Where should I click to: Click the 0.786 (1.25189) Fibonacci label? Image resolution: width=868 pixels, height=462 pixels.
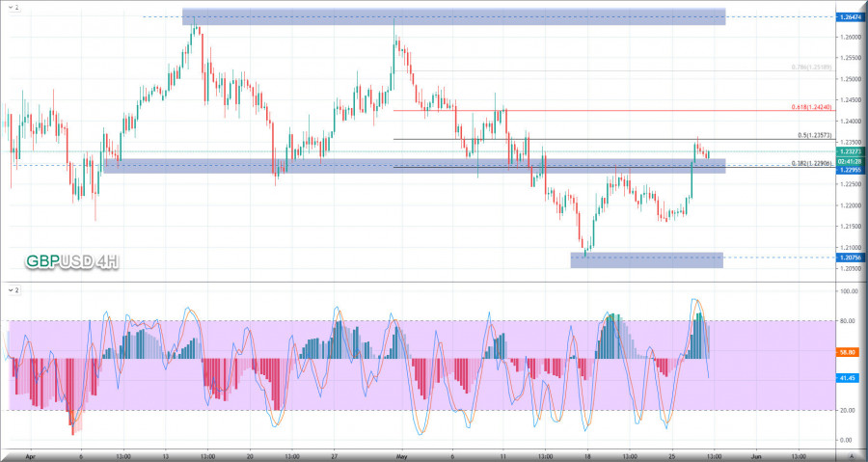coord(811,68)
